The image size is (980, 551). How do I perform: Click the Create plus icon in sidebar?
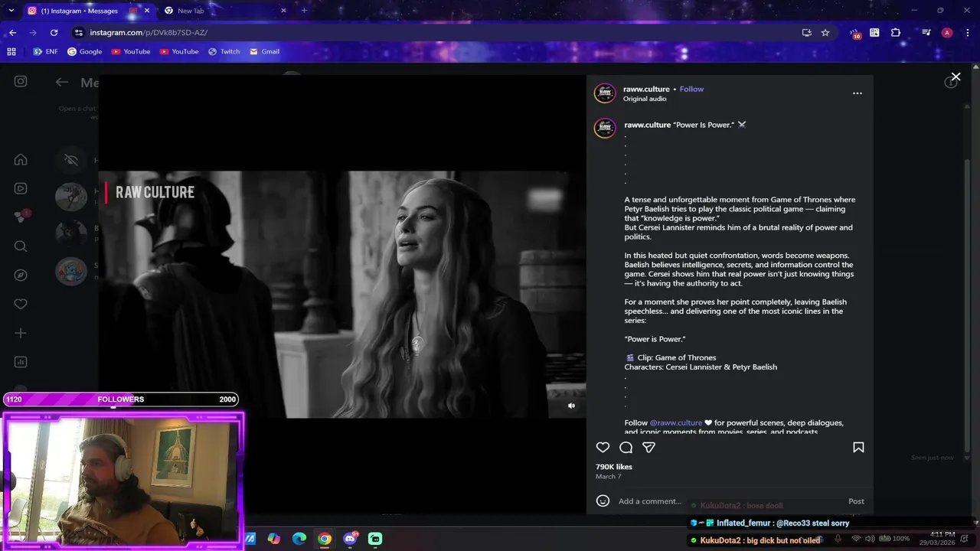(x=21, y=333)
